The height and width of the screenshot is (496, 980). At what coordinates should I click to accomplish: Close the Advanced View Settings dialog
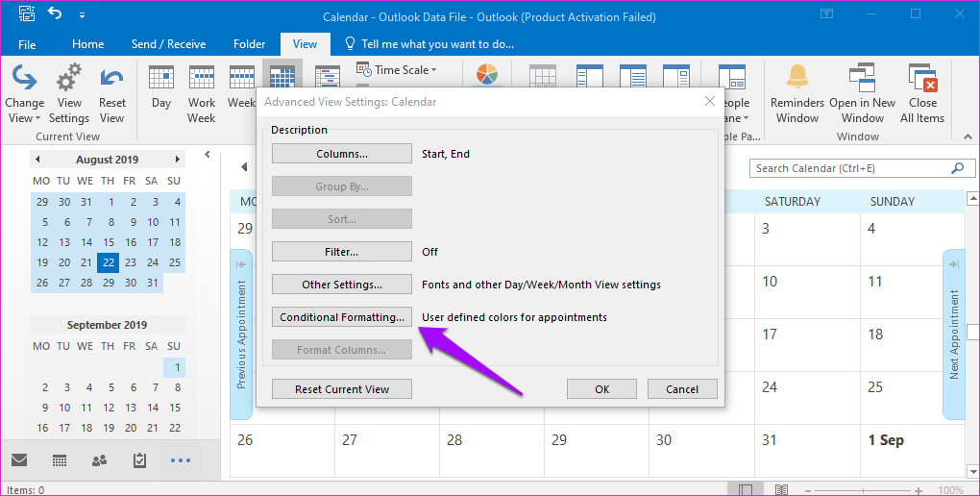(x=710, y=101)
